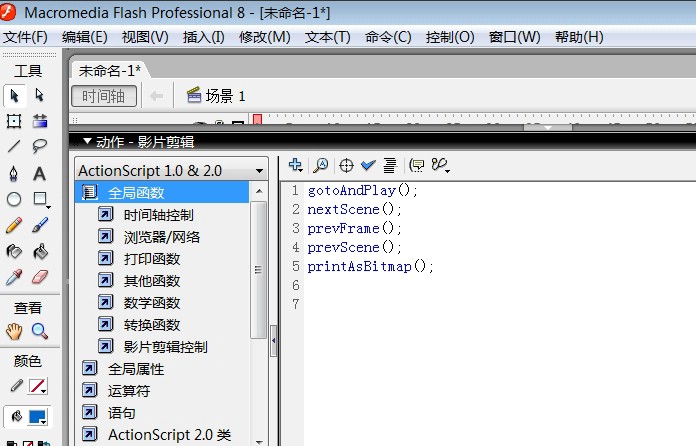The image size is (696, 446).
Task: Select the Paint Bucket tool
Action: click(40, 252)
